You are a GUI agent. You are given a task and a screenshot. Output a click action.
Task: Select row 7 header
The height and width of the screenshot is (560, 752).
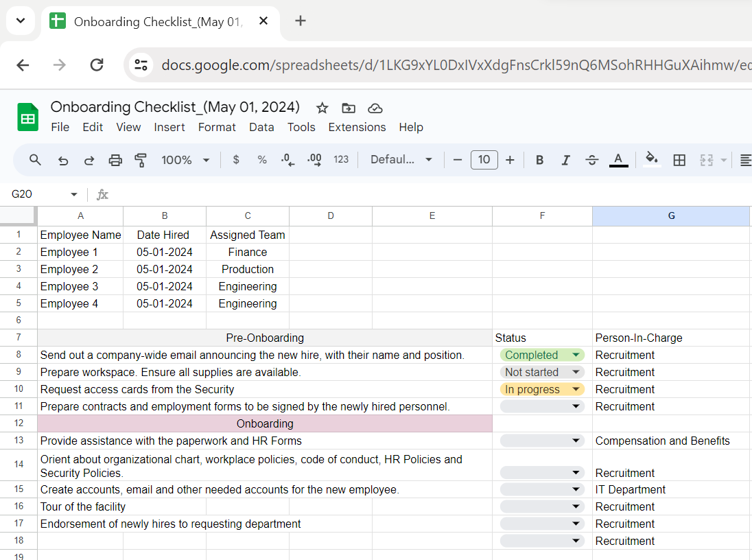click(x=19, y=338)
